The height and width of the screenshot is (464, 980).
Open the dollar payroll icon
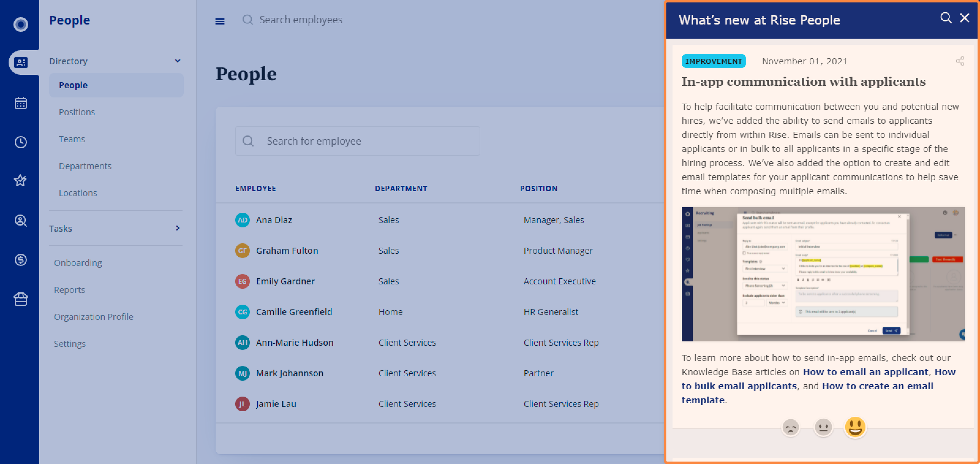(21, 260)
